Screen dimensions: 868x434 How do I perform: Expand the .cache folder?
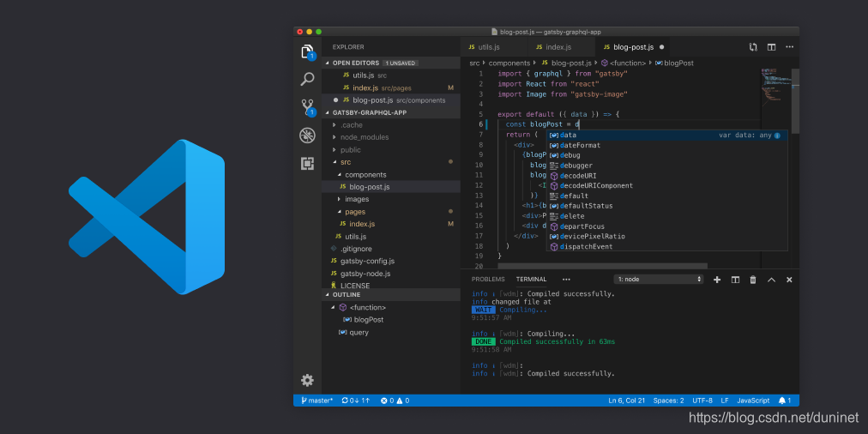pos(391,125)
